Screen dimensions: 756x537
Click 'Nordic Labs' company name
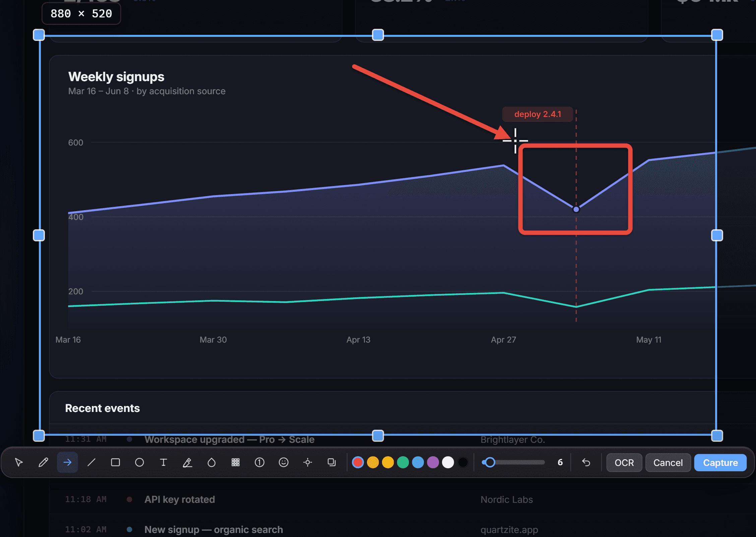[507, 499]
